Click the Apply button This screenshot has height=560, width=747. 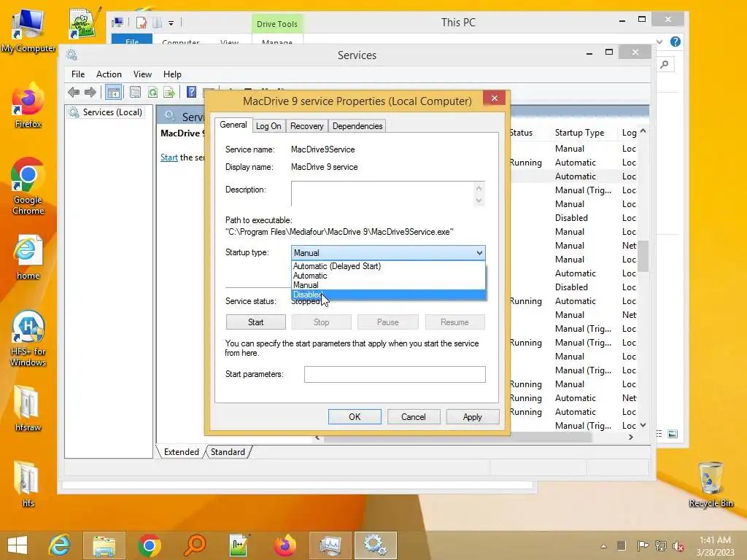(473, 416)
